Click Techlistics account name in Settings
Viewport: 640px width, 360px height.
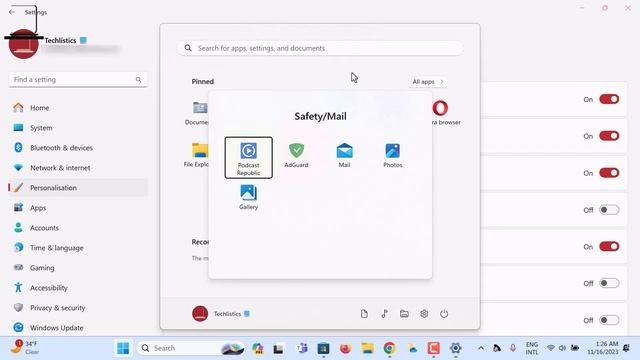click(x=60, y=40)
